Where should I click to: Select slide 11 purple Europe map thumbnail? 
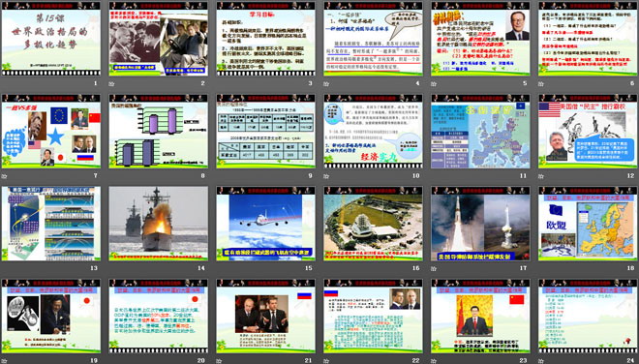click(x=480, y=132)
